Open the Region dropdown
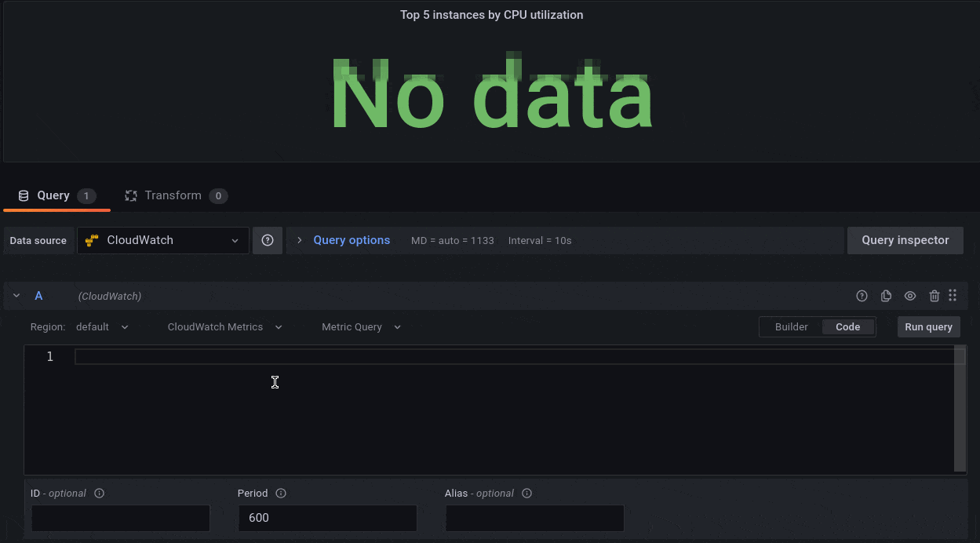Viewport: 980px width, 543px height. [x=102, y=326]
